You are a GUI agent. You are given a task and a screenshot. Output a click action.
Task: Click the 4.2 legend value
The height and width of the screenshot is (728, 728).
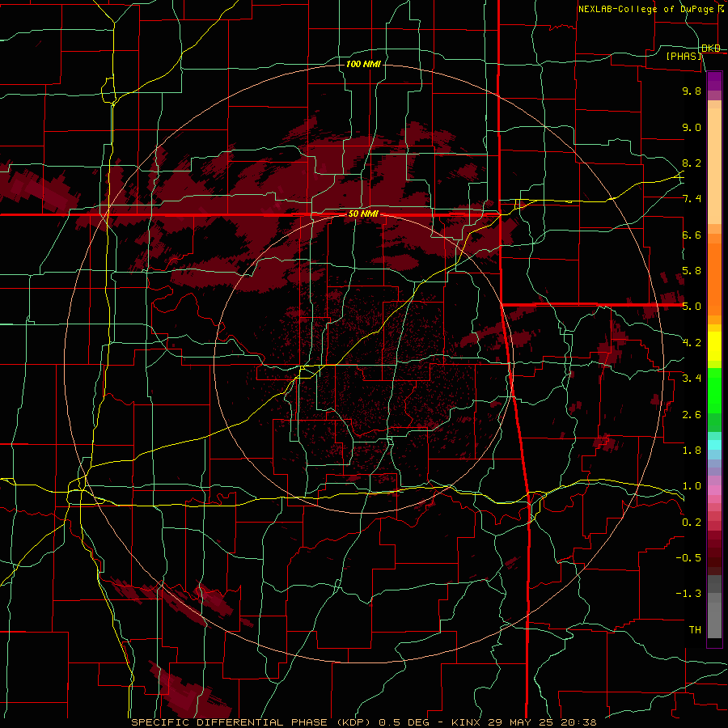pos(692,343)
